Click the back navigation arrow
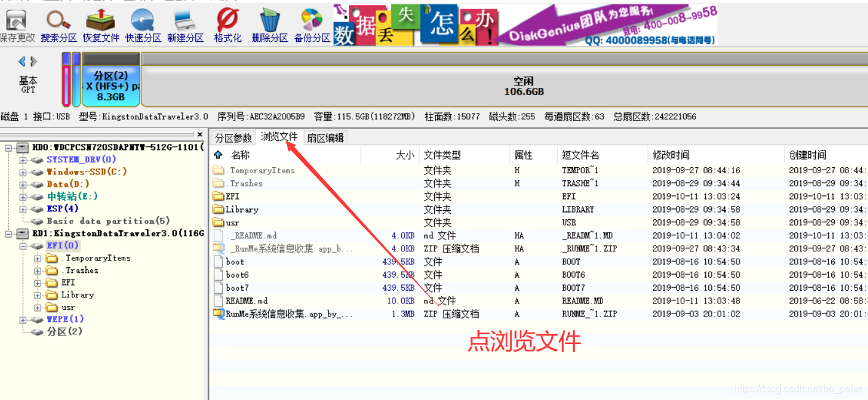Viewport: 868px width, 400px height. pos(22,61)
